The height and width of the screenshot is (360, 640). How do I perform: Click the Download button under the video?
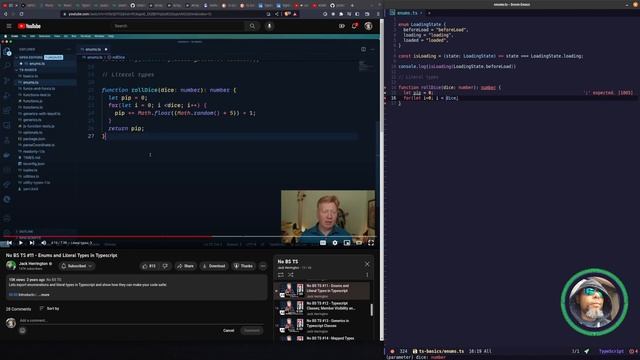[x=214, y=266]
